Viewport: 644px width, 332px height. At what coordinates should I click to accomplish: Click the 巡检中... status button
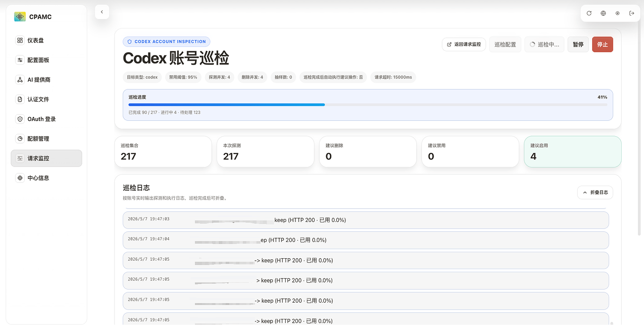click(x=544, y=44)
